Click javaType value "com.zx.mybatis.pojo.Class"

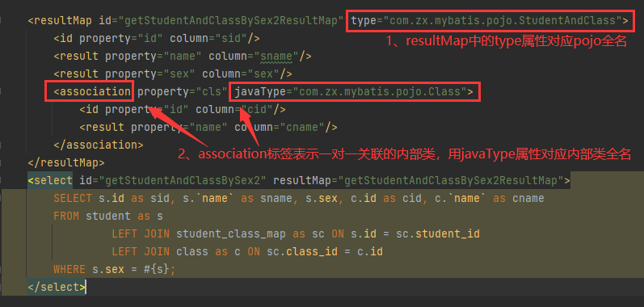click(380, 91)
